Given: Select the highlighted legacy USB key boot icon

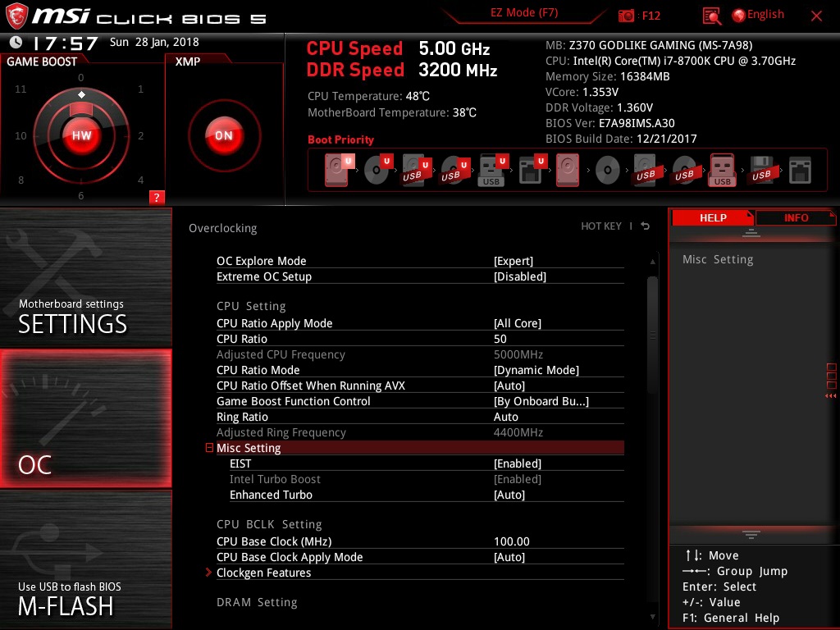Looking at the screenshot, I should [x=723, y=170].
